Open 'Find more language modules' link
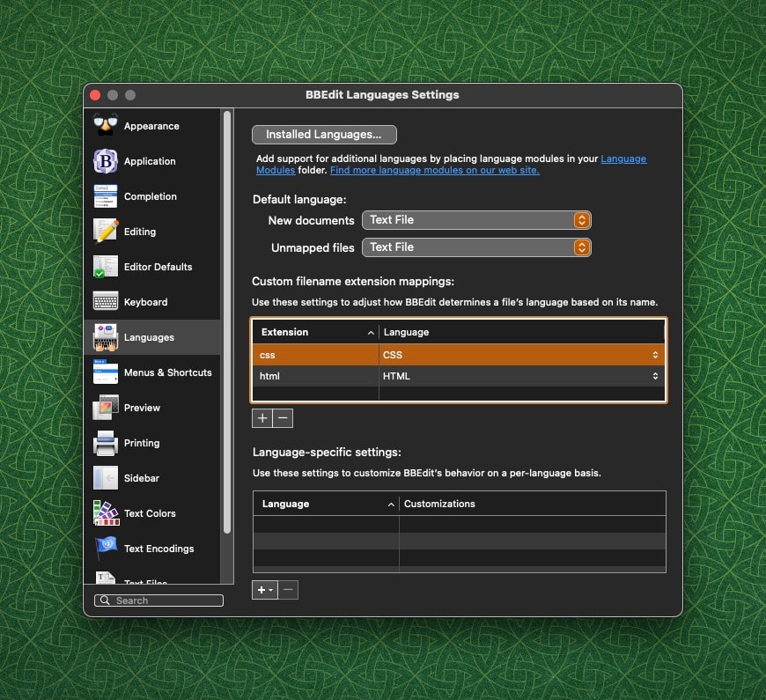 434,170
